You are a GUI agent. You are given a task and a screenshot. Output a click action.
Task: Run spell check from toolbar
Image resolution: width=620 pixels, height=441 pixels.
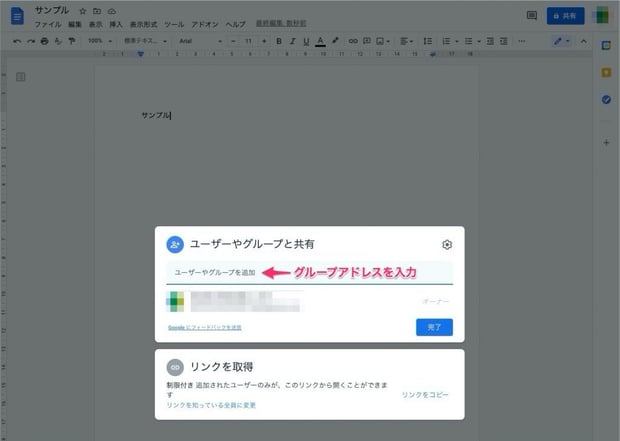pyautogui.click(x=58, y=41)
